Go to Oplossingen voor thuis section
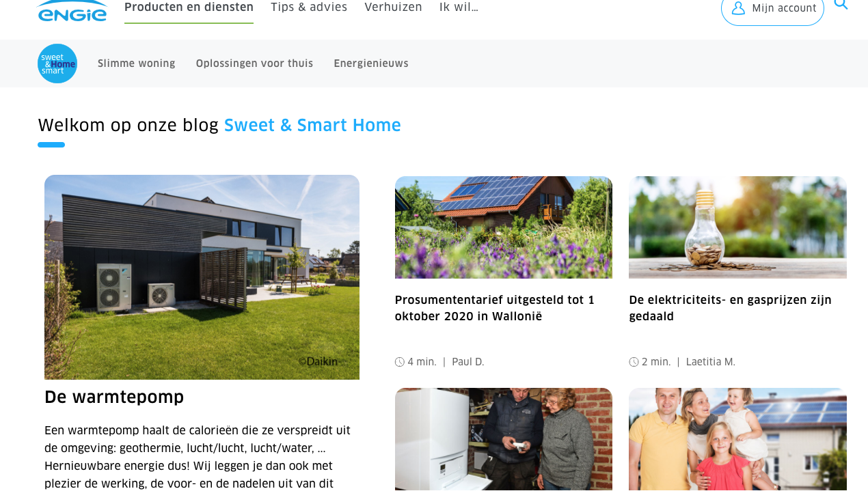 254,64
